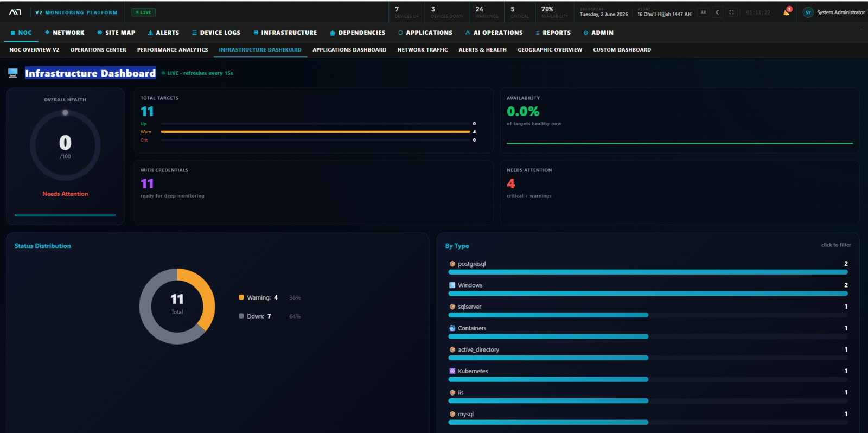Click the Gregorian date Tuesday, 2 June 2026
The height and width of the screenshot is (433, 868).
coord(604,14)
